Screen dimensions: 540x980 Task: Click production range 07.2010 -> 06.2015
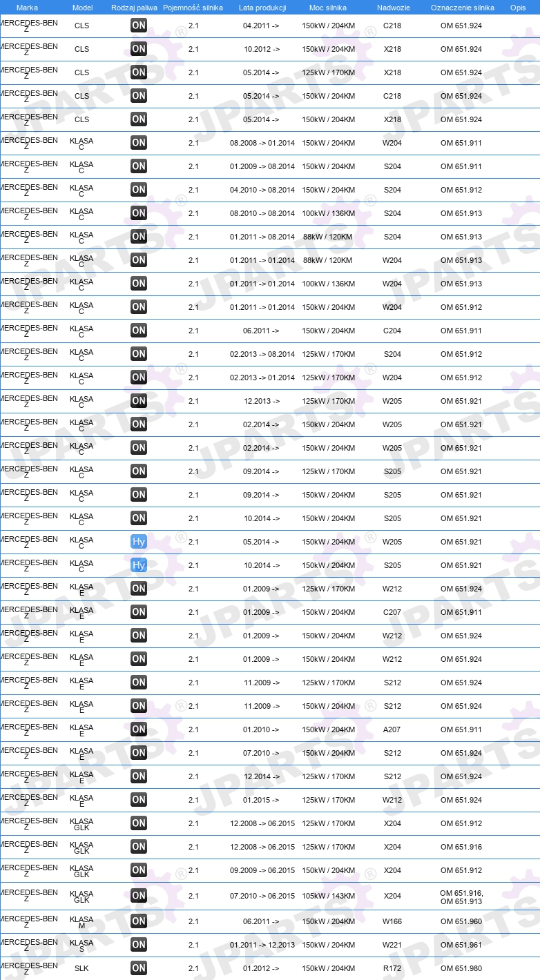pos(262,896)
